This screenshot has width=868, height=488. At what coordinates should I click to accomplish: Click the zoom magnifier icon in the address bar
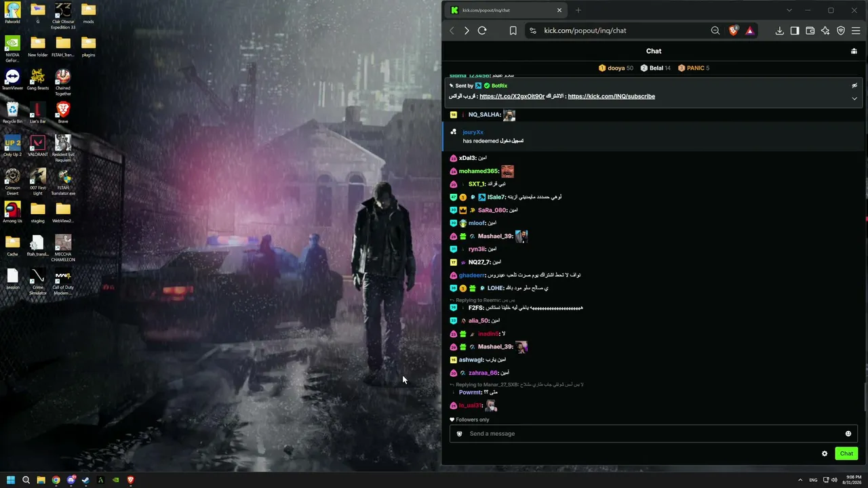click(715, 30)
